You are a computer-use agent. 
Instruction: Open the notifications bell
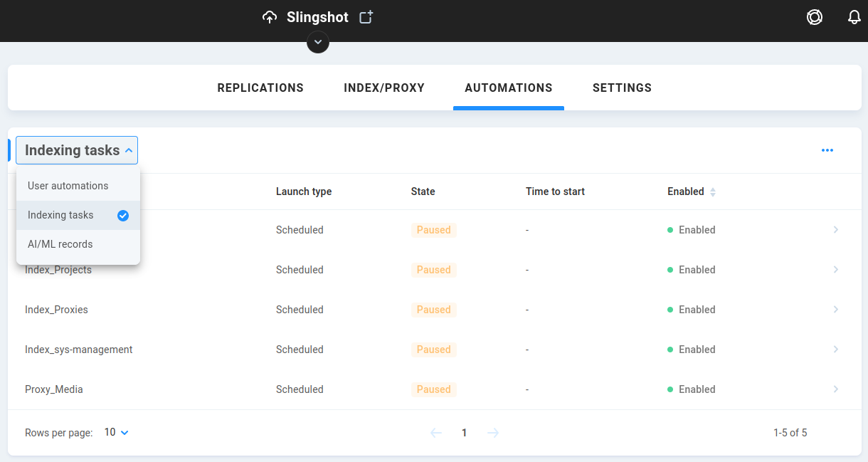coord(854,18)
